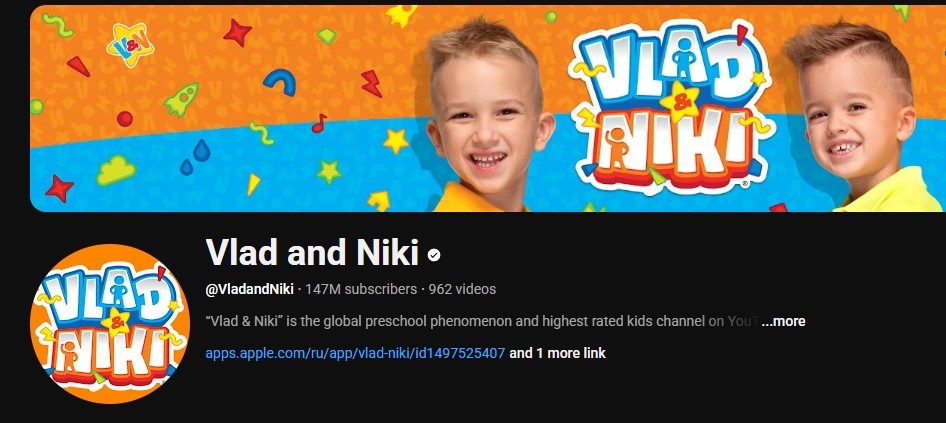
Task: Click the blue water droplets in banner
Action: click(195, 157)
